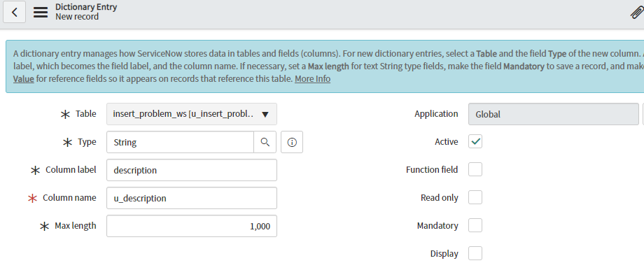Mark the field as Mandatory
The height and width of the screenshot is (270, 644).
tap(475, 225)
